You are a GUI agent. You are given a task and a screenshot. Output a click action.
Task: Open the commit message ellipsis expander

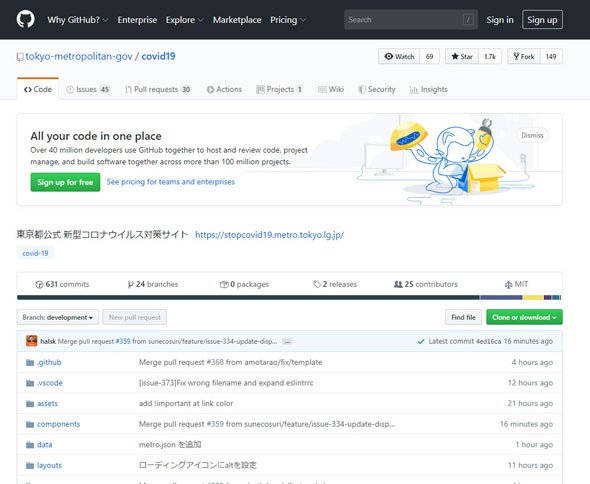tap(287, 342)
